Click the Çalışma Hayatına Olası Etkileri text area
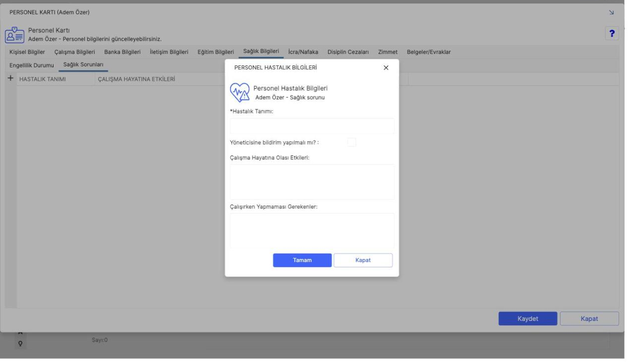The width and height of the screenshot is (630, 364). click(312, 182)
